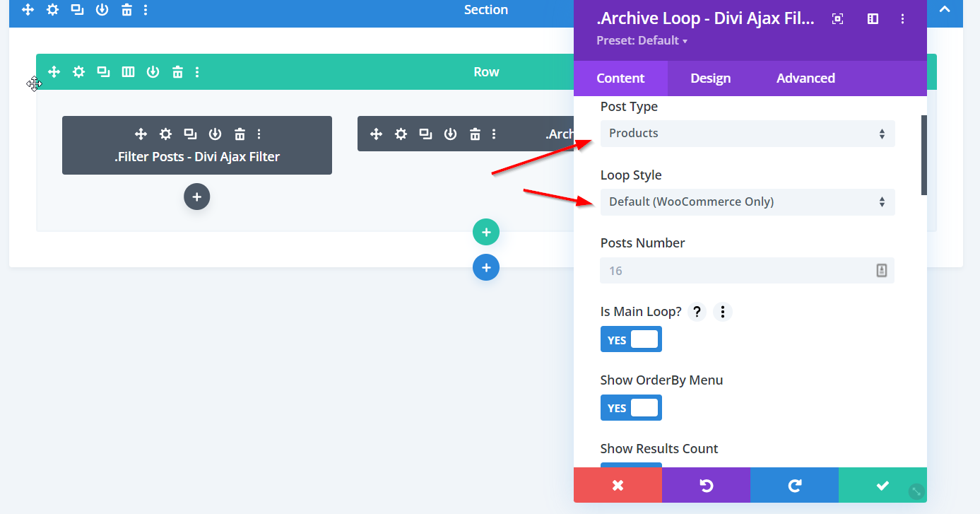Change Row column structure
This screenshot has height=514, width=980.
(x=128, y=71)
